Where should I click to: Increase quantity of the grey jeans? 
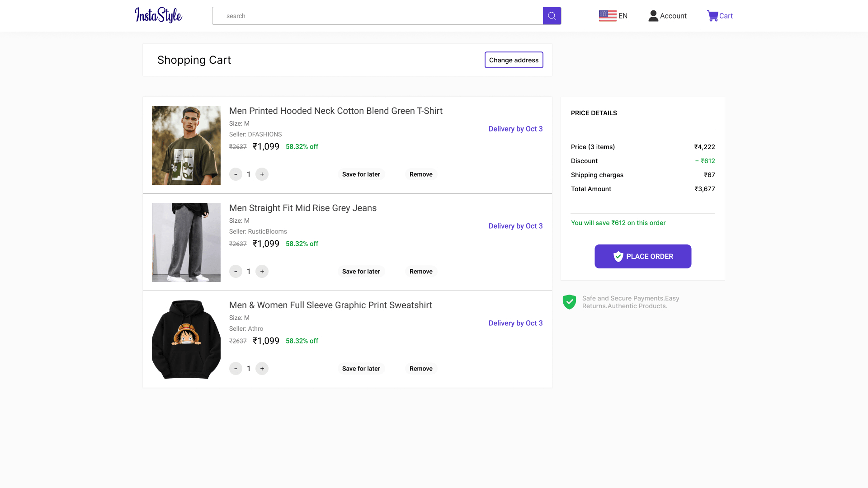point(262,271)
